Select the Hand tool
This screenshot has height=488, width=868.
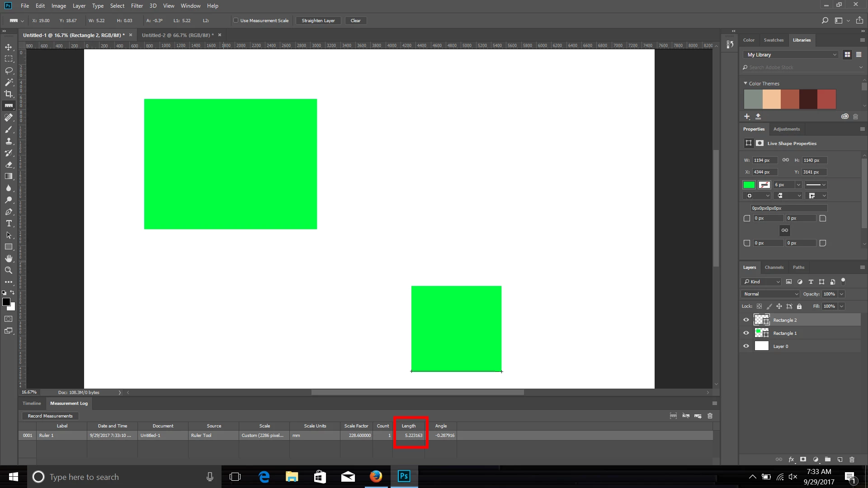(x=9, y=258)
